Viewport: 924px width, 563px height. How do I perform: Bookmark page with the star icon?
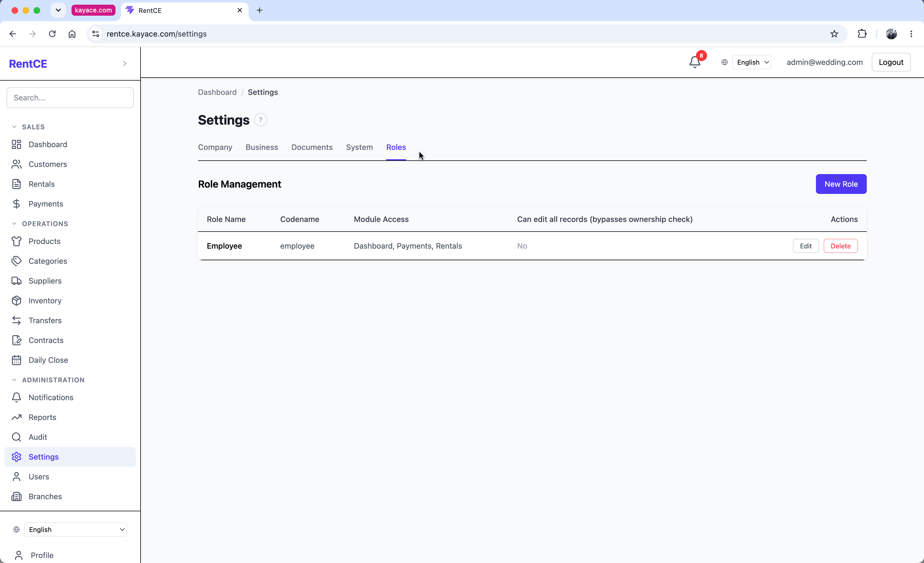[834, 34]
